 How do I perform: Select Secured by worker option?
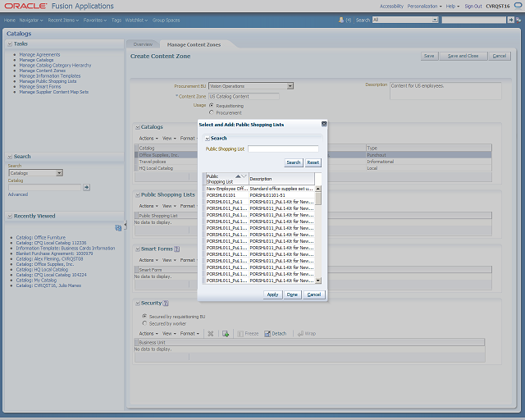[144, 323]
